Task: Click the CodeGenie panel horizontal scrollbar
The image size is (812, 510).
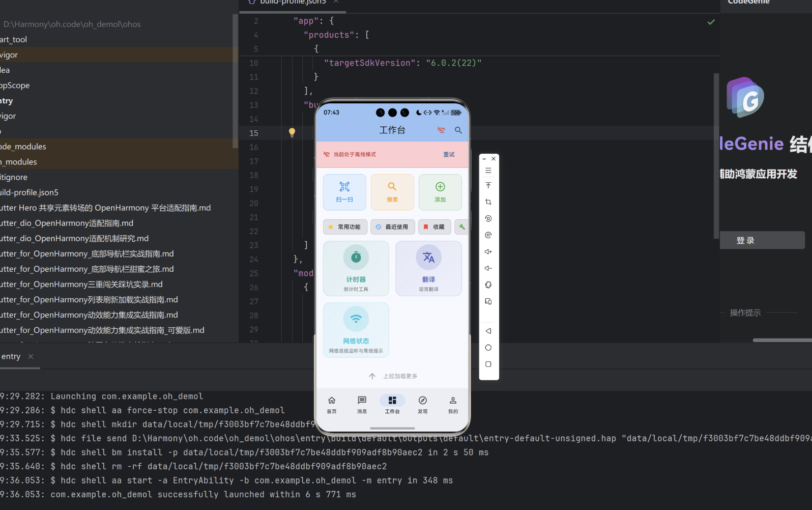Action: click(x=782, y=340)
